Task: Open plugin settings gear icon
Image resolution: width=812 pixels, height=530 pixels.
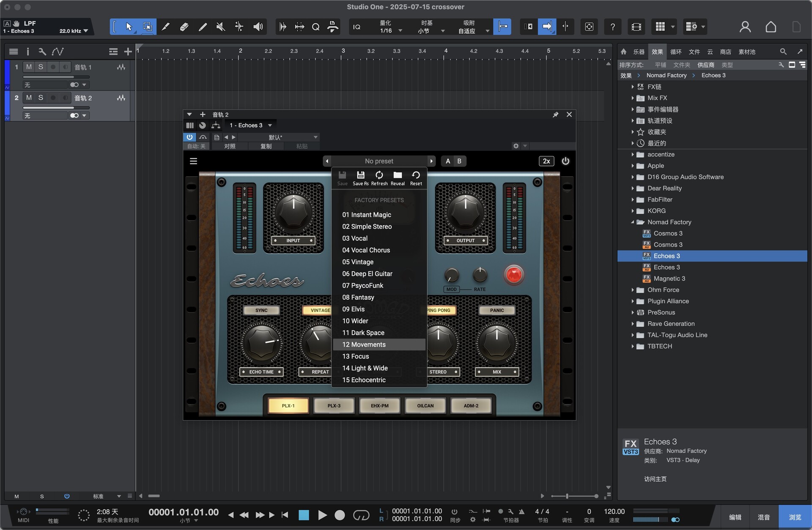Action: pyautogui.click(x=516, y=146)
